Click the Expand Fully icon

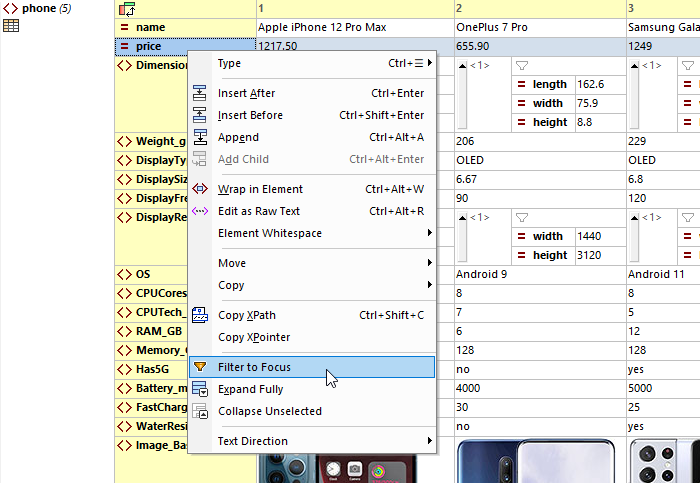(x=200, y=389)
